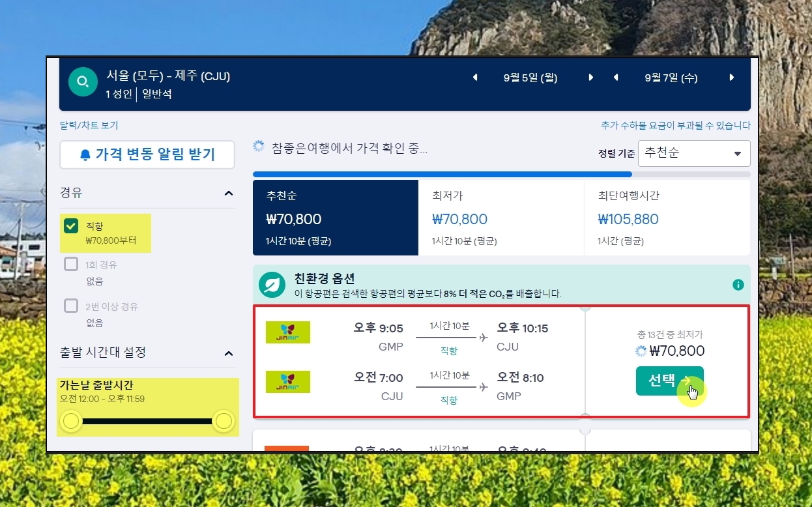The width and height of the screenshot is (812, 507).
Task: Switch to the 최단여행시간 tab
Action: tap(667, 218)
